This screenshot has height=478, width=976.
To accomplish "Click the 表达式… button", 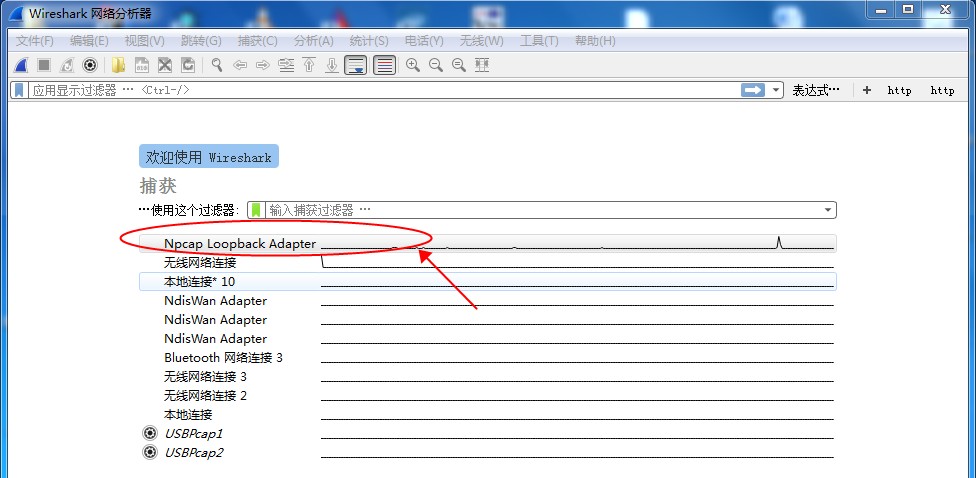I will point(816,90).
